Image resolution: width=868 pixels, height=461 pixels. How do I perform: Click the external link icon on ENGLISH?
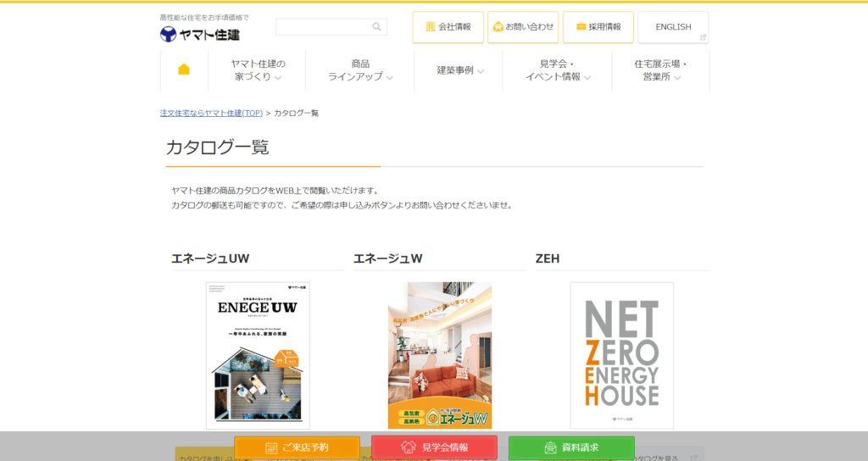coord(703,37)
